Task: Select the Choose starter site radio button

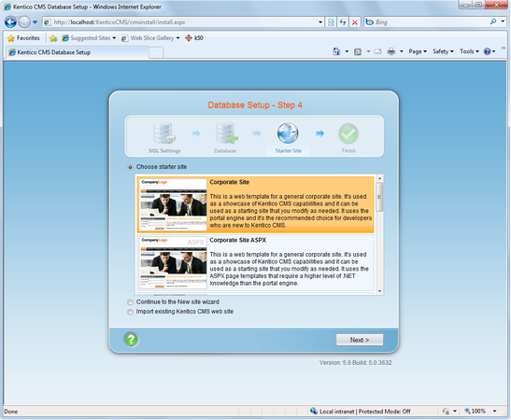Action: coord(130,167)
